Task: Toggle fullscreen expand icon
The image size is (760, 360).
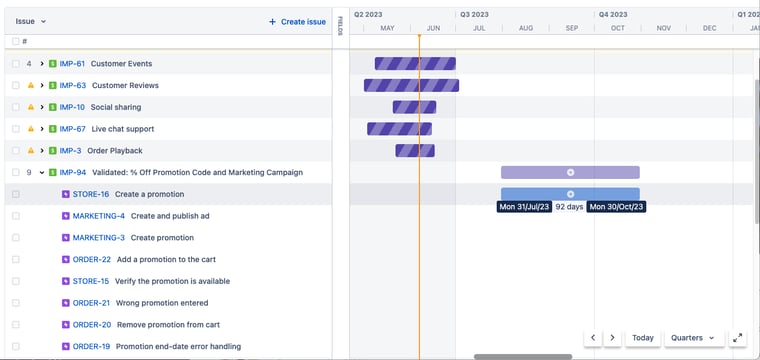Action: click(738, 338)
